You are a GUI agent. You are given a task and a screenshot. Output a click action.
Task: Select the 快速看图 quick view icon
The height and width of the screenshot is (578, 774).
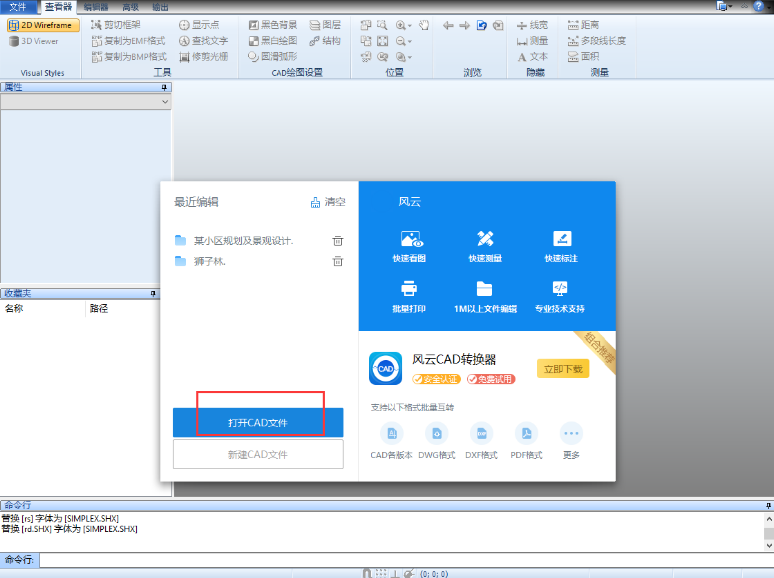409,240
